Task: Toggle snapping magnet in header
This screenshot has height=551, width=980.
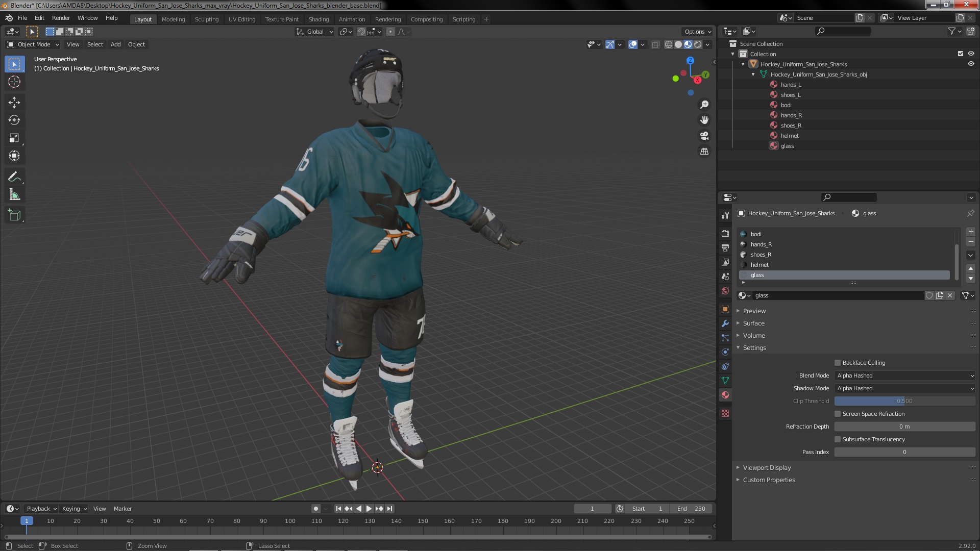Action: [x=361, y=32]
